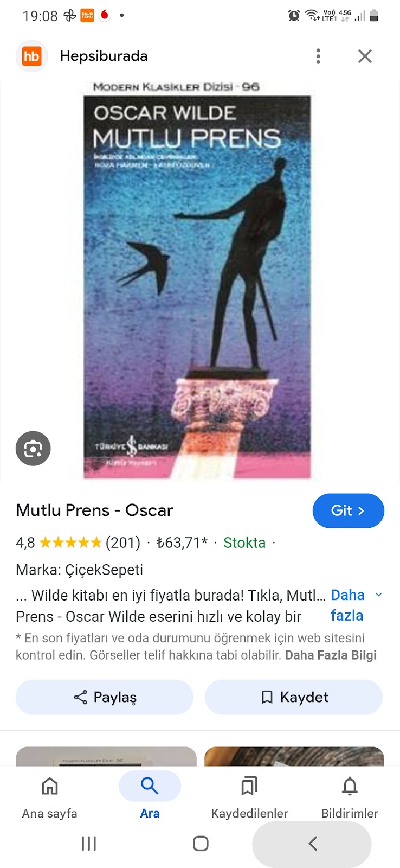The image size is (400, 868).
Task: Select the Ara search tab
Action: tap(150, 796)
